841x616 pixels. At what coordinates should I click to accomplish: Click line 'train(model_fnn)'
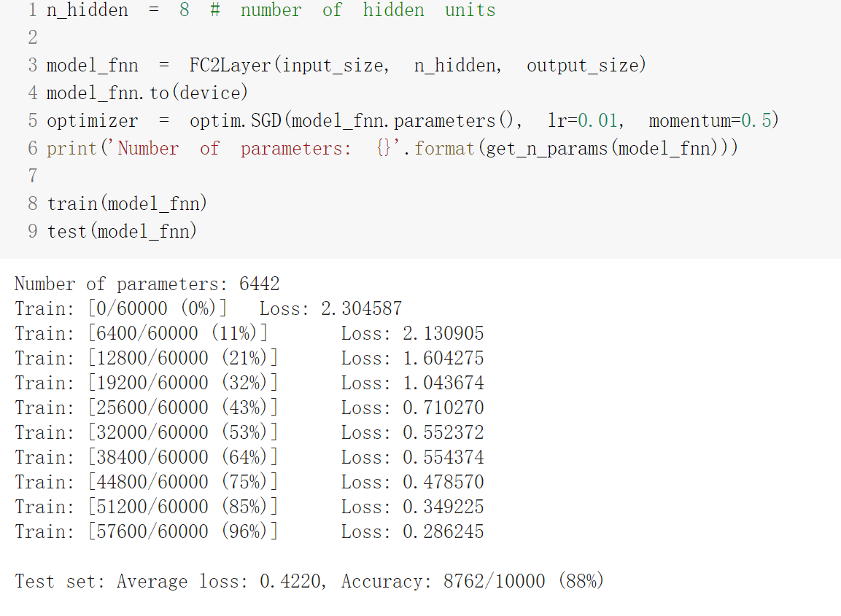click(x=127, y=203)
